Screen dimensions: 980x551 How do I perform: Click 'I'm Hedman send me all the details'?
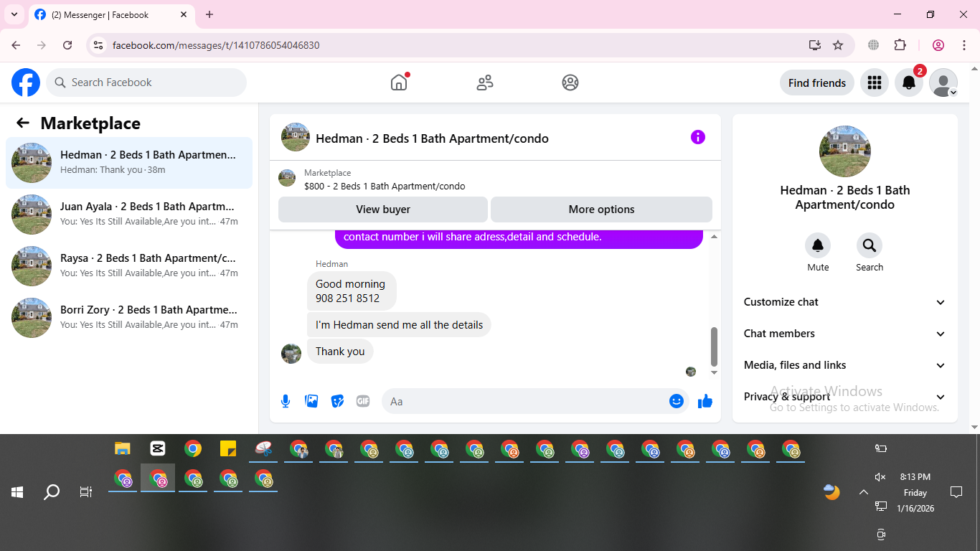tap(399, 325)
